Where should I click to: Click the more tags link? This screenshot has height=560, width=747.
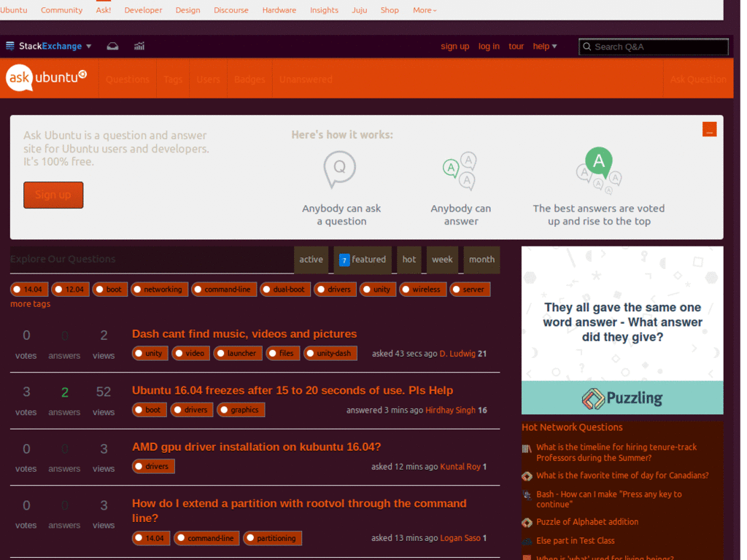pos(30,304)
